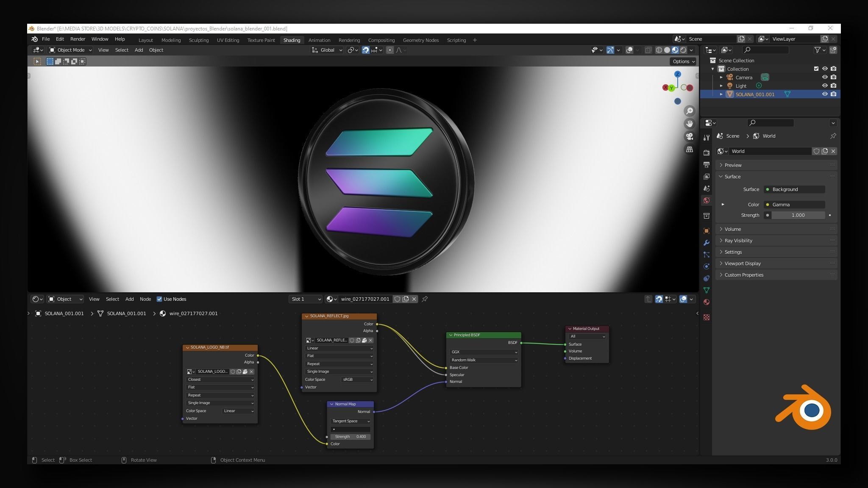Unlink the wire_027177027.001 material X button

[414, 299]
